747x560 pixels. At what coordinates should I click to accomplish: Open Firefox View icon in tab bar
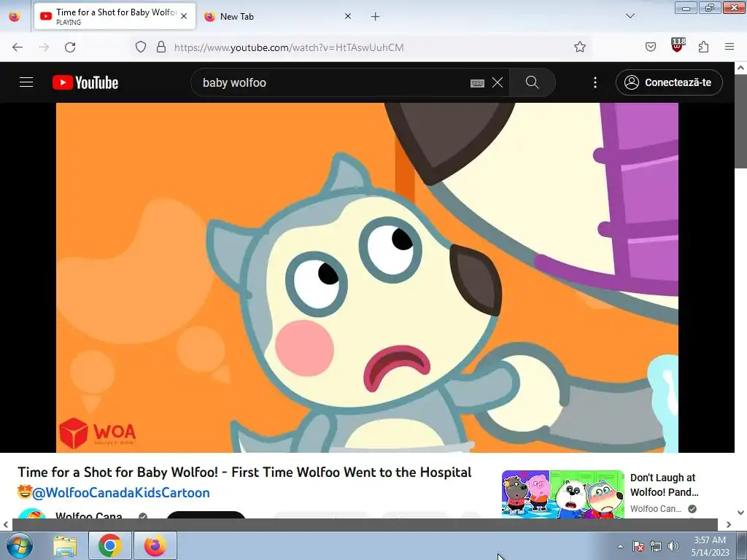pos(15,16)
